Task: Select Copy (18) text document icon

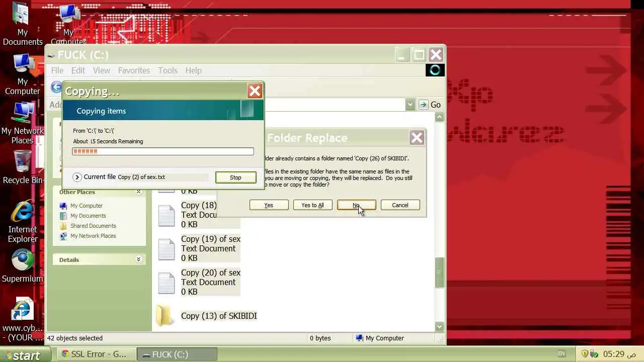Action: (x=167, y=215)
